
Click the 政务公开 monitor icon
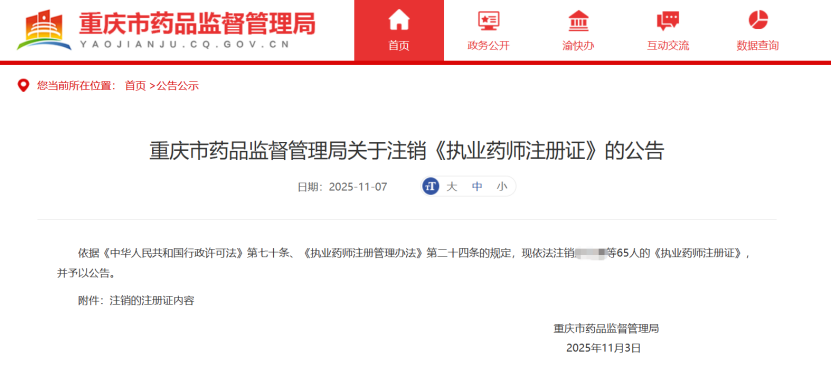coord(488,21)
